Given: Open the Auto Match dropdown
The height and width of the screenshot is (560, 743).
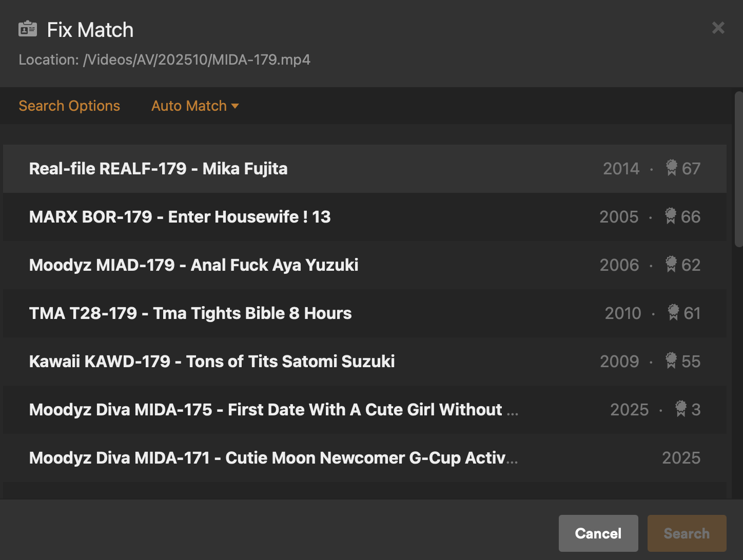Looking at the screenshot, I should (189, 106).
